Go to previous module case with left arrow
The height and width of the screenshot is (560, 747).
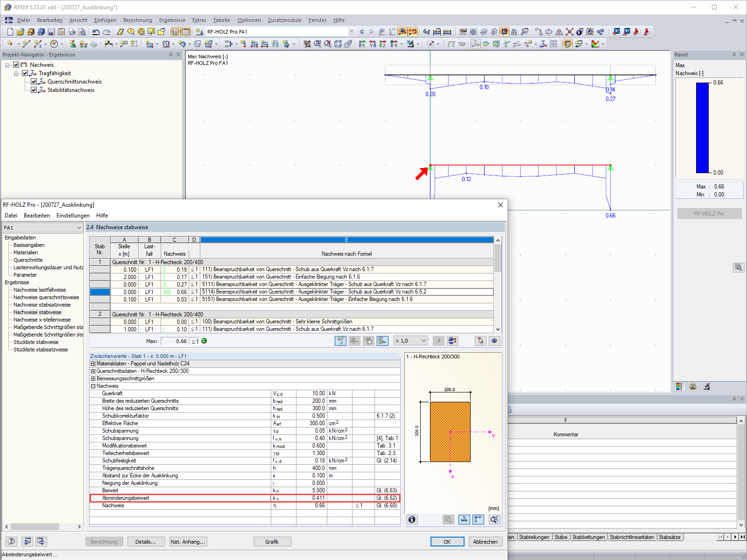[361, 32]
